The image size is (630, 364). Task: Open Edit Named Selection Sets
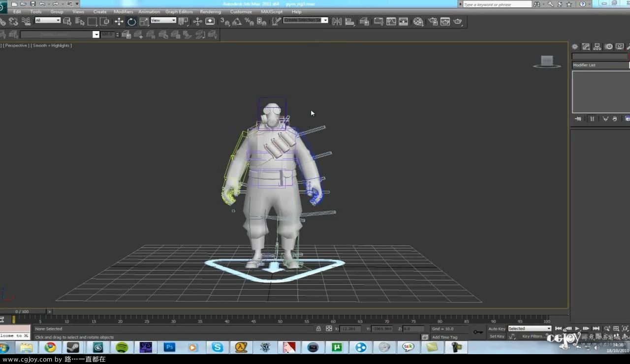(276, 21)
